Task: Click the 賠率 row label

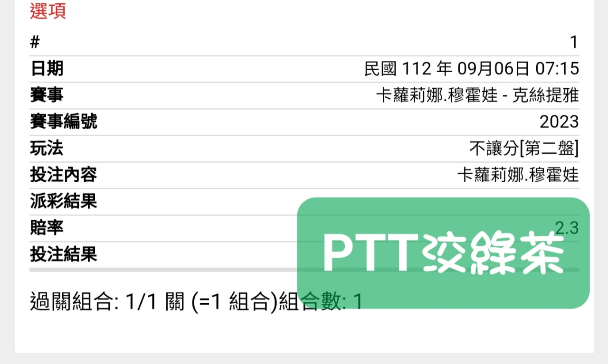Action: point(47,228)
